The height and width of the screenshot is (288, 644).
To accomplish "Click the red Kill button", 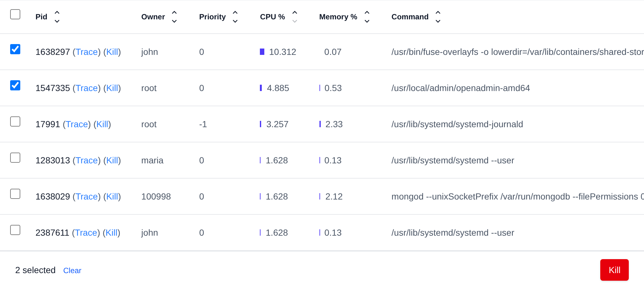I will pyautogui.click(x=614, y=270).
